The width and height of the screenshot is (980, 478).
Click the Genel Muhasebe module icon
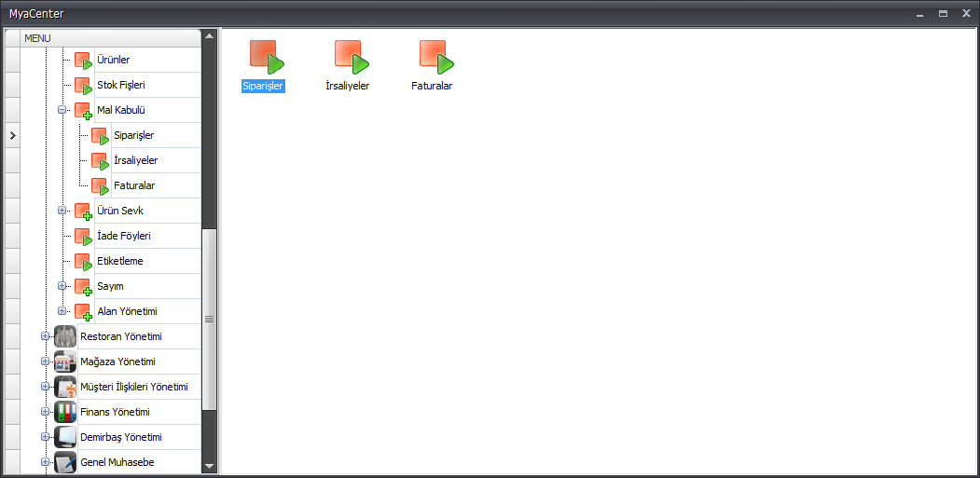click(65, 462)
